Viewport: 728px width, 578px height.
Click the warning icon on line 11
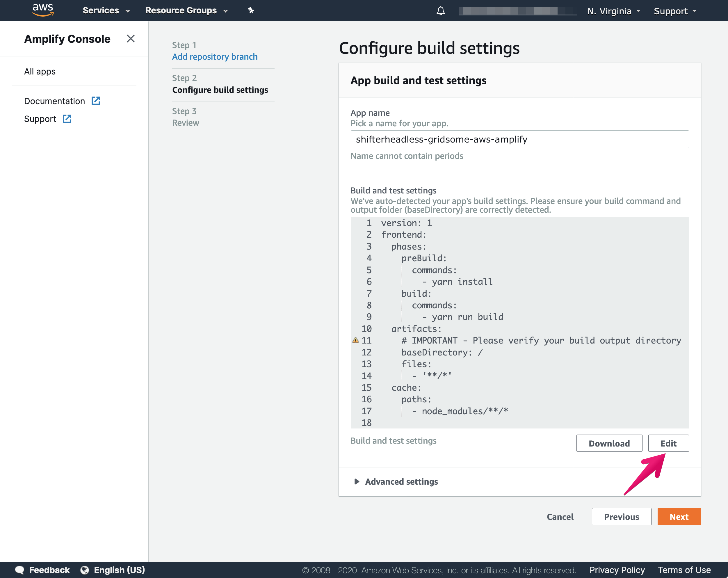click(355, 340)
